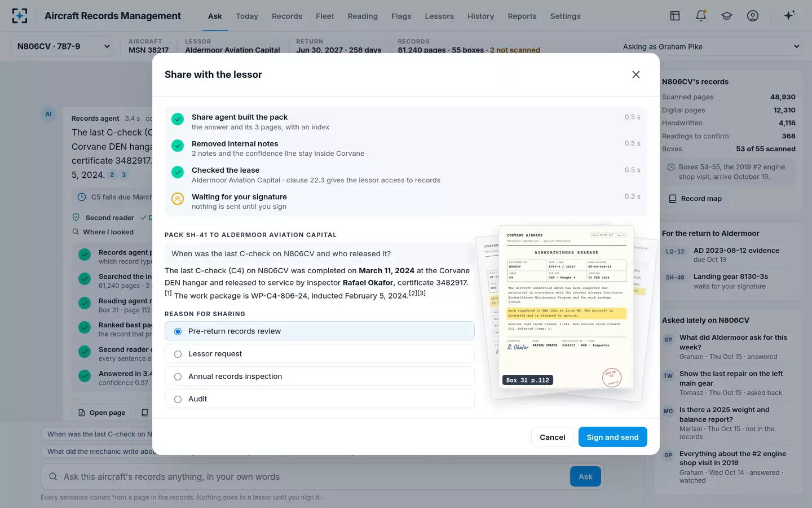The image size is (812, 508).
Task: Open the layout panel icon in header
Action: point(675,16)
